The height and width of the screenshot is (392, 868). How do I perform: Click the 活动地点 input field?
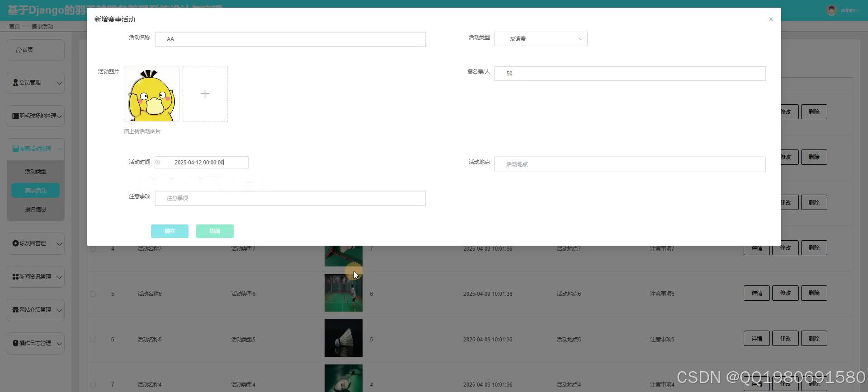tap(630, 164)
